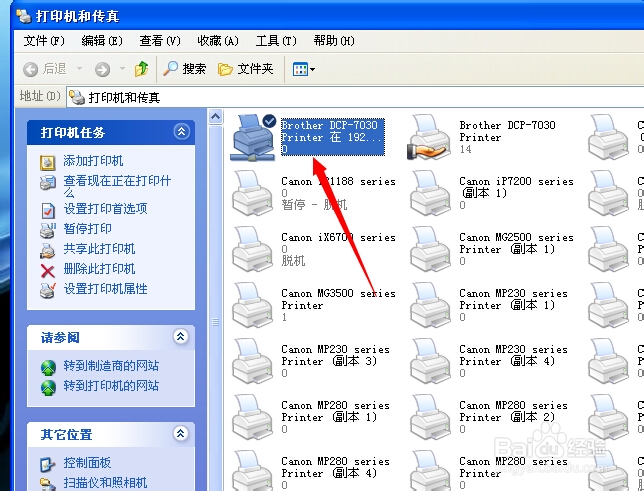The width and height of the screenshot is (644, 491).
Task: Open the 编辑(E) menu
Action: pyautogui.click(x=102, y=41)
